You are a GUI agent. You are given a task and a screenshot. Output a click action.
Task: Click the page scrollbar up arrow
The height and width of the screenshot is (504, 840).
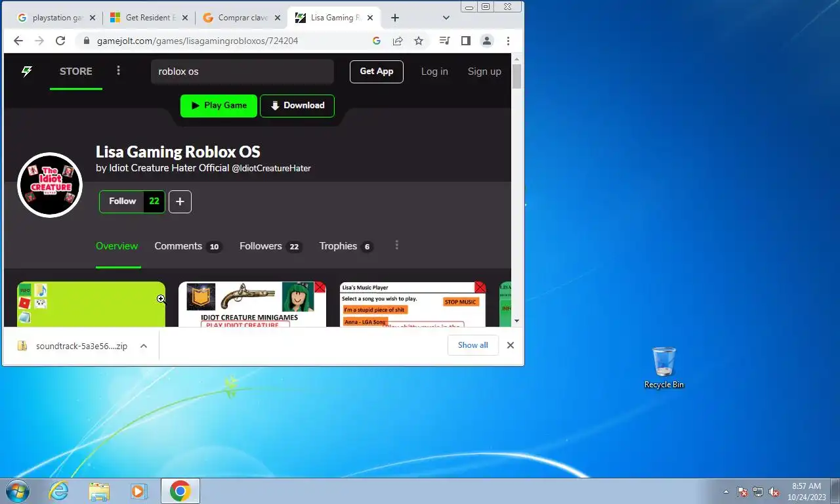(517, 58)
